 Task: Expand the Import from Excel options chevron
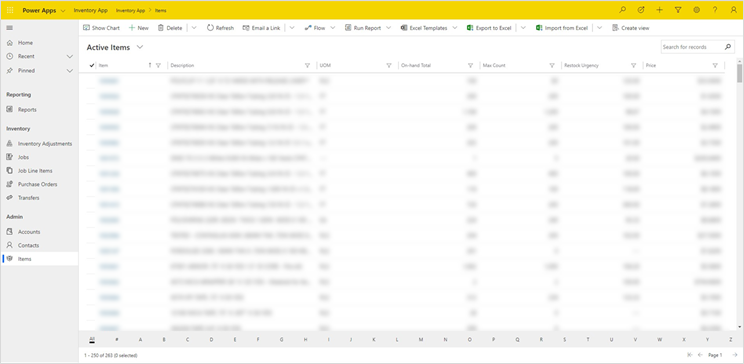[x=600, y=28]
